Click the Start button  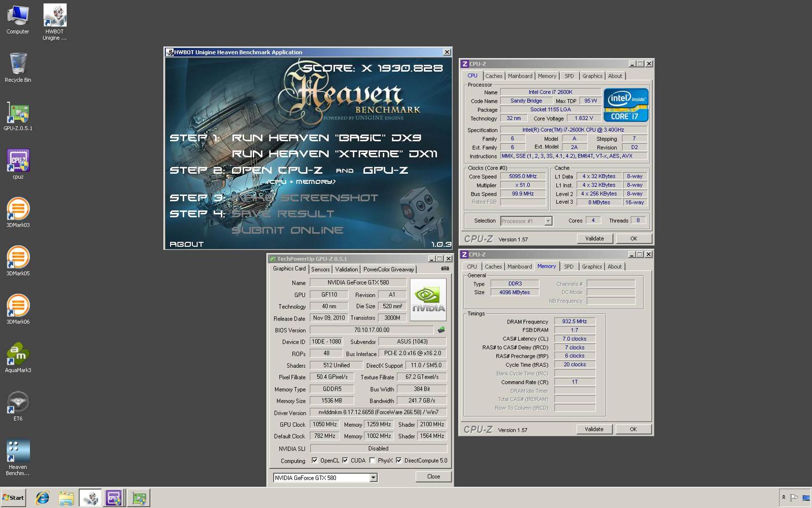click(x=13, y=498)
